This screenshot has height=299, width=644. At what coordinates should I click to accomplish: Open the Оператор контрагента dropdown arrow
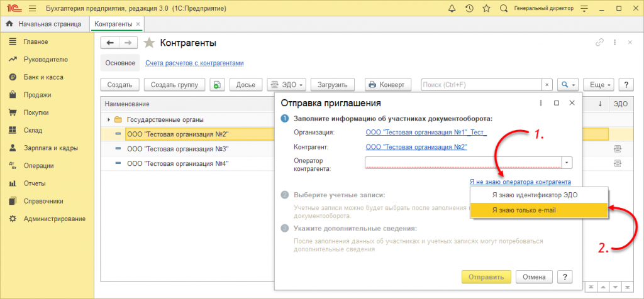567,163
